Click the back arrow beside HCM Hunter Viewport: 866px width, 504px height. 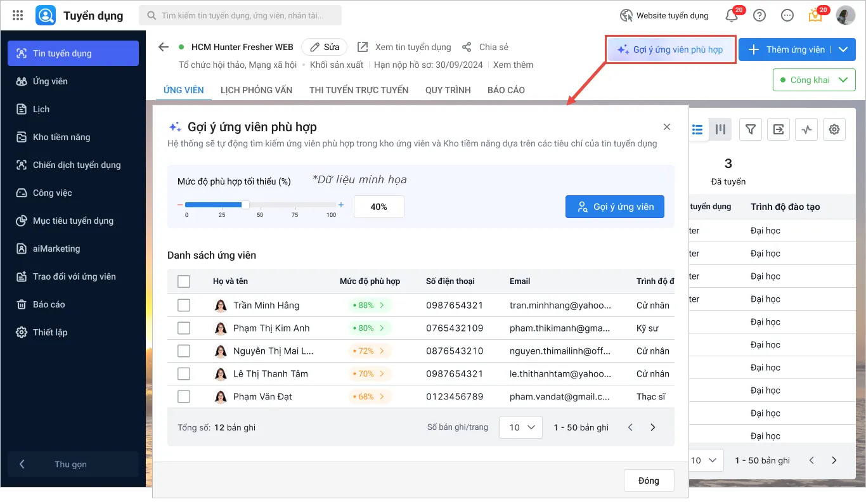164,47
